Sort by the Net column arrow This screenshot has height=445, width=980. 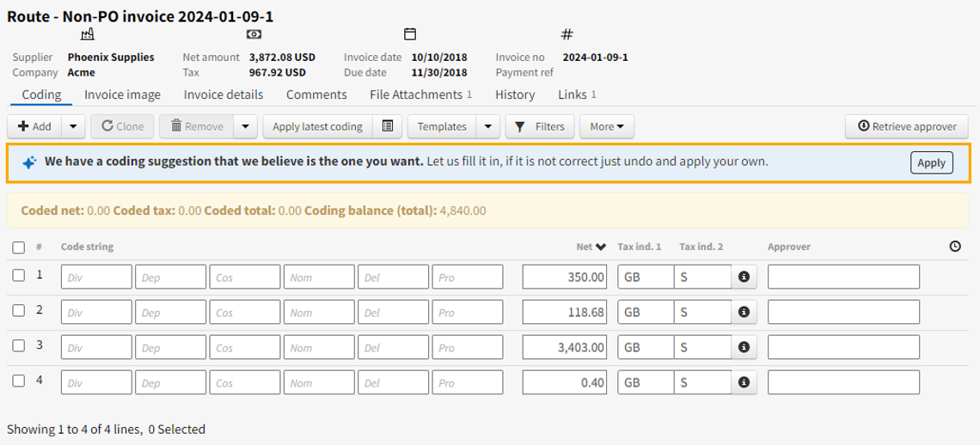click(601, 247)
